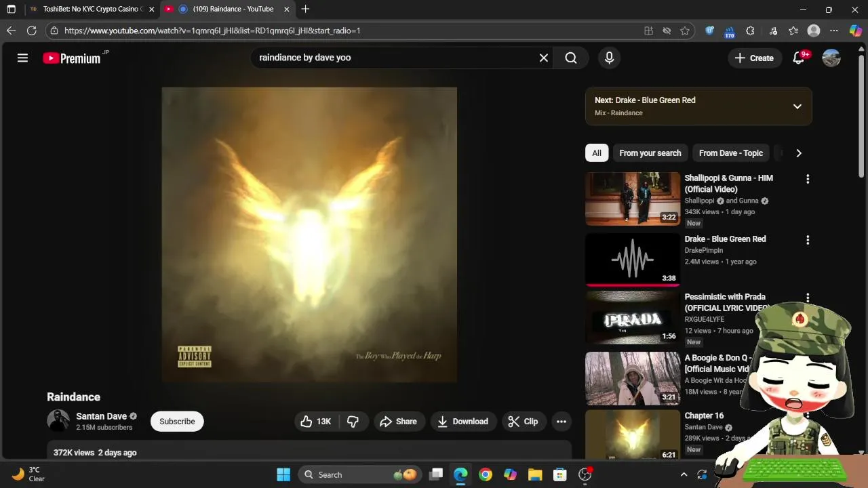Open the Copilot sidebar icon
The height and width of the screenshot is (488, 868).
[x=856, y=30]
